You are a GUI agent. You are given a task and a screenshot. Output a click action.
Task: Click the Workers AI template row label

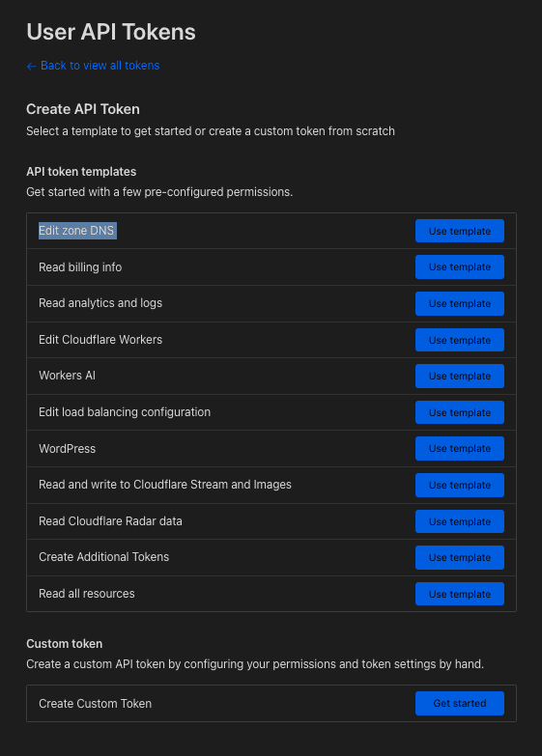point(67,376)
